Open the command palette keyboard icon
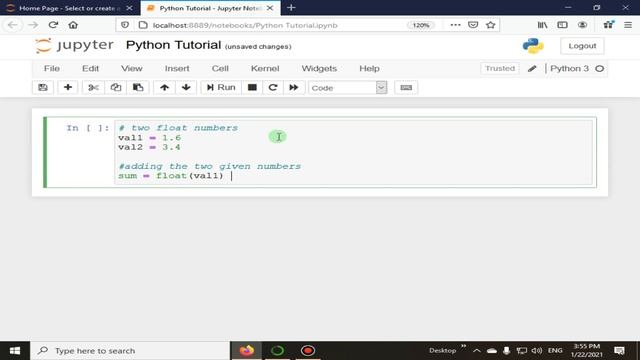 406,87
